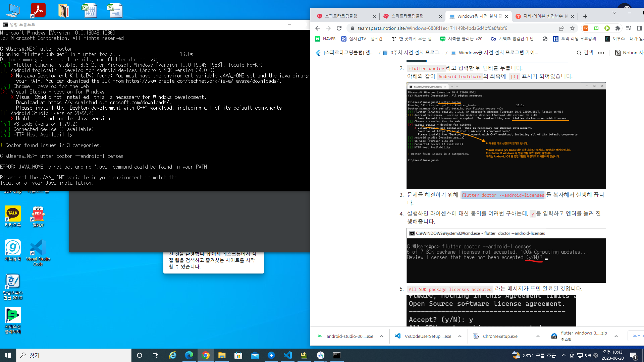This screenshot has width=644, height=362.
Task: Launch KakaoTalk from the desktop
Action: [x=13, y=217]
